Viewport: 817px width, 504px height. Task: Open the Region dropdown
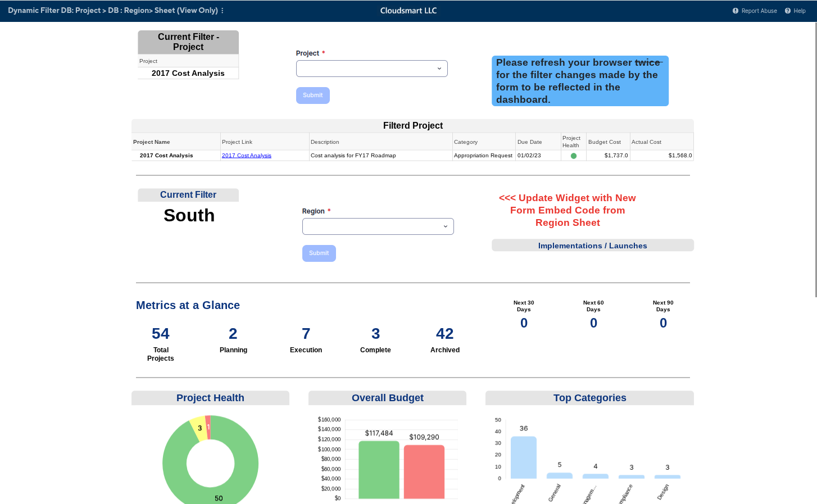point(378,226)
